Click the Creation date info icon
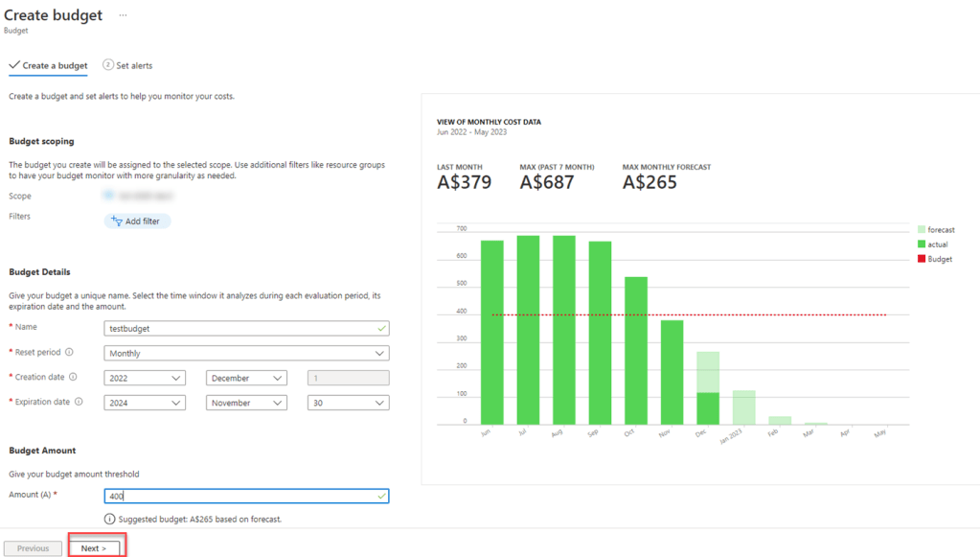This screenshot has height=557, width=980. pos(74,378)
